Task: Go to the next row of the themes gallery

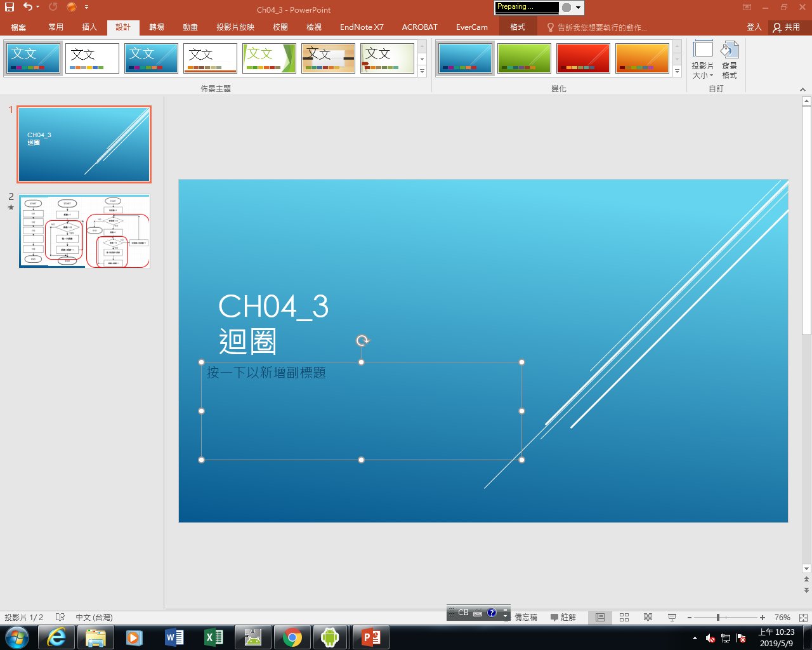Action: tap(422, 59)
